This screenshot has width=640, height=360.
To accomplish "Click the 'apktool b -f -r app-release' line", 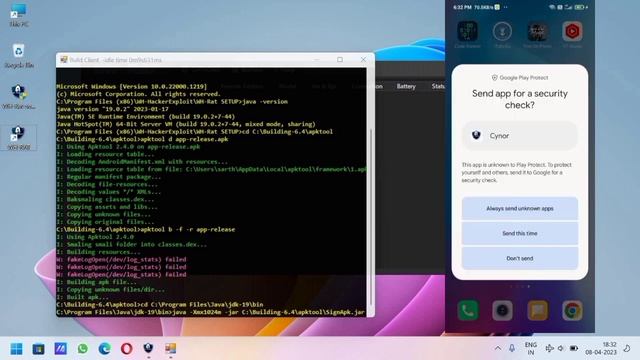I will (146, 229).
